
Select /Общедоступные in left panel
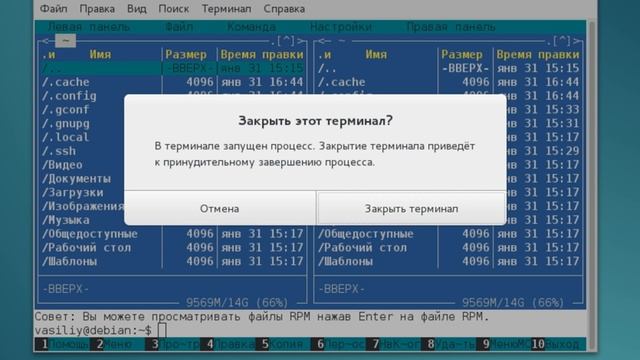click(x=90, y=234)
